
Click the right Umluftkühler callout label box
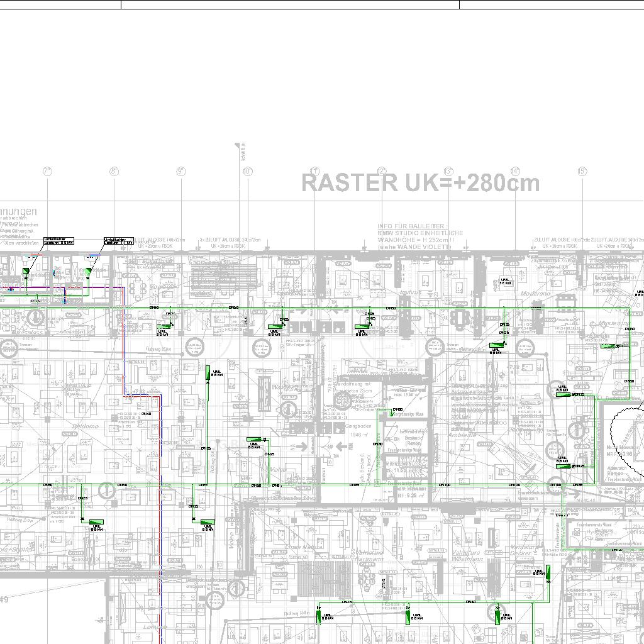(x=119, y=241)
